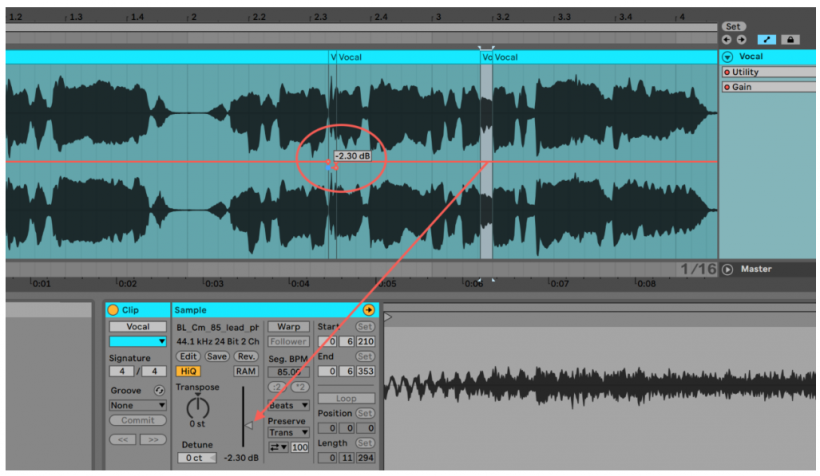This screenshot has height=476, width=820.
Task: Click the signature numerator field
Action: tap(122, 371)
